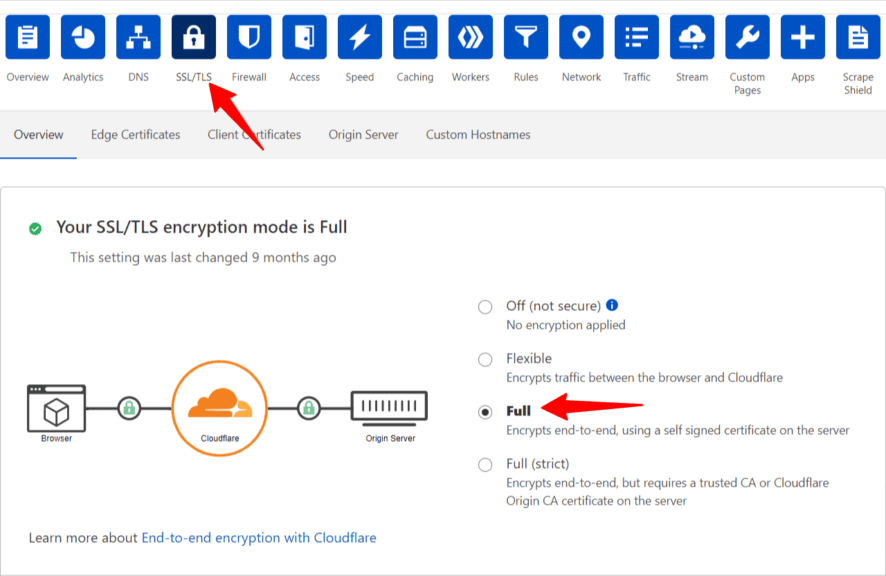
Task: Select the Off (not secure) radio button
Action: [485, 307]
